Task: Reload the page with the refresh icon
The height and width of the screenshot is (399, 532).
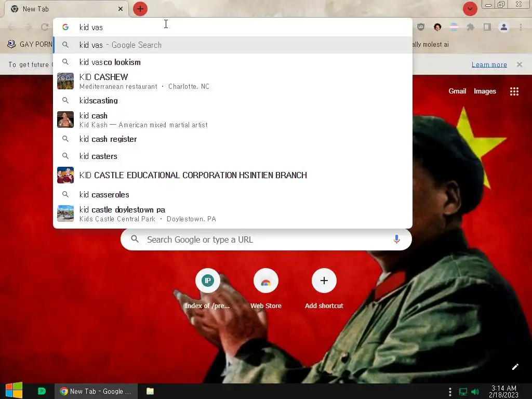Action: (45, 27)
